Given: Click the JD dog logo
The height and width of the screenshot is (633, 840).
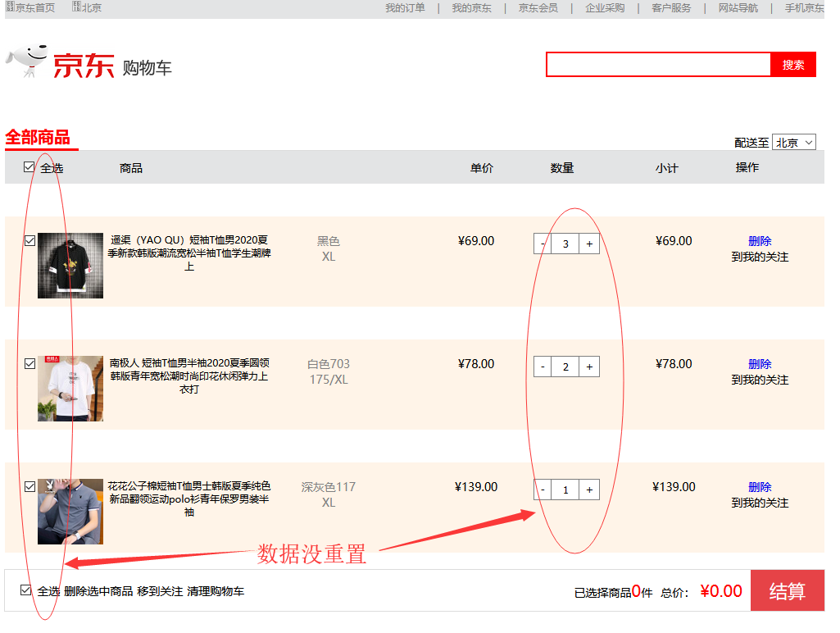Looking at the screenshot, I should [27, 61].
